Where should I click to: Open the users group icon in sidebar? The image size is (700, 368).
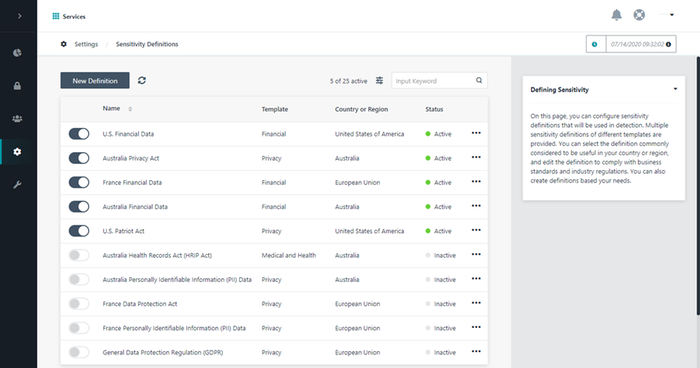(x=17, y=119)
